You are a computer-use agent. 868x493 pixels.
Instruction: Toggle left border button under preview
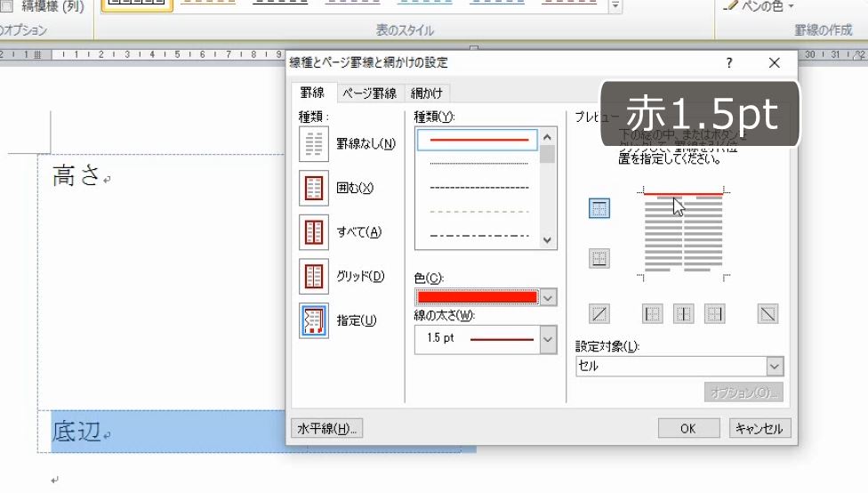652,314
